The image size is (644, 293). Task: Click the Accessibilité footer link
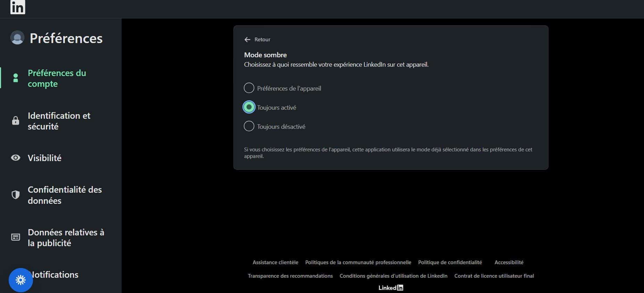point(509,262)
